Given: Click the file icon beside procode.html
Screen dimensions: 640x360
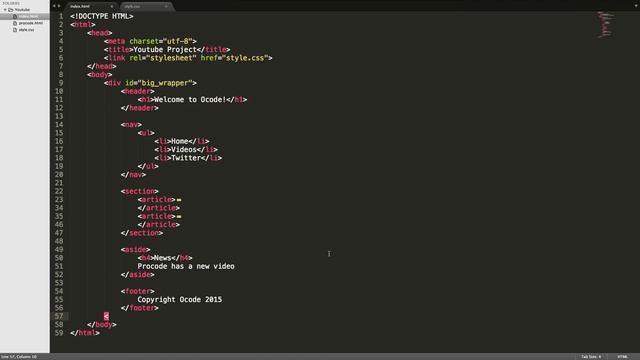Looking at the screenshot, I should pos(15,23).
